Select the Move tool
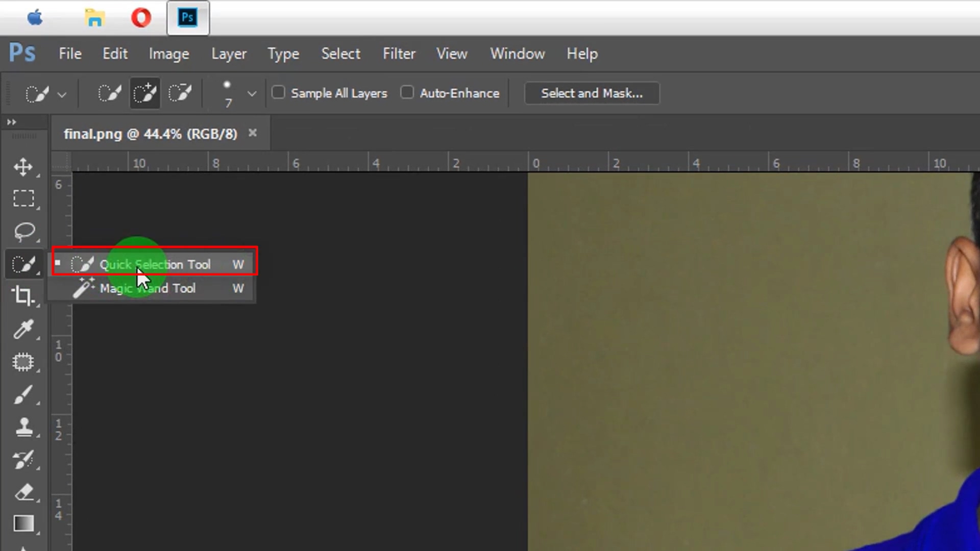The image size is (980, 551). [x=23, y=167]
